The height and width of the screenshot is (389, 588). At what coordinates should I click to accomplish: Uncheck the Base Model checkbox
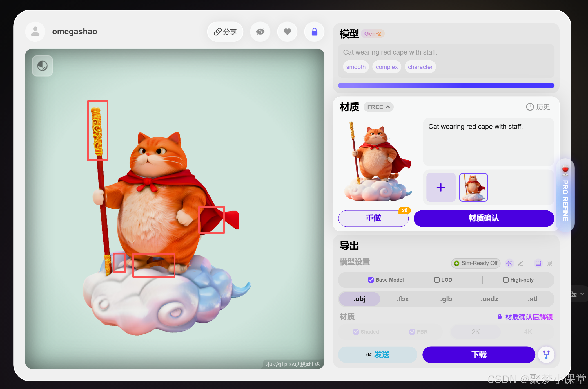click(x=371, y=280)
